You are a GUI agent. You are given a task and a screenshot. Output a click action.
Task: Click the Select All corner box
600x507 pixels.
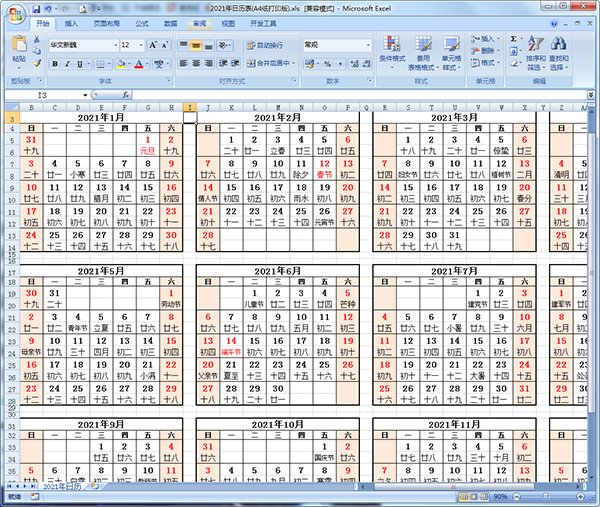pos(12,108)
